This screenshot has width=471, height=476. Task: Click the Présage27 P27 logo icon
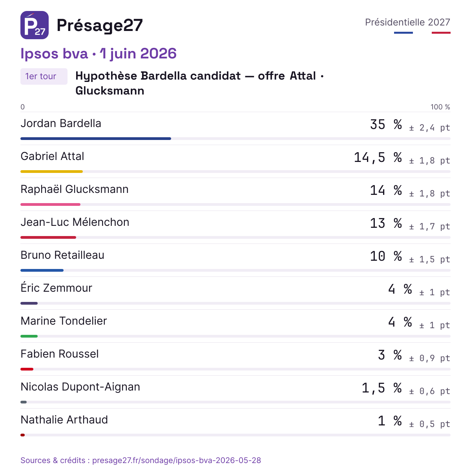point(35,25)
